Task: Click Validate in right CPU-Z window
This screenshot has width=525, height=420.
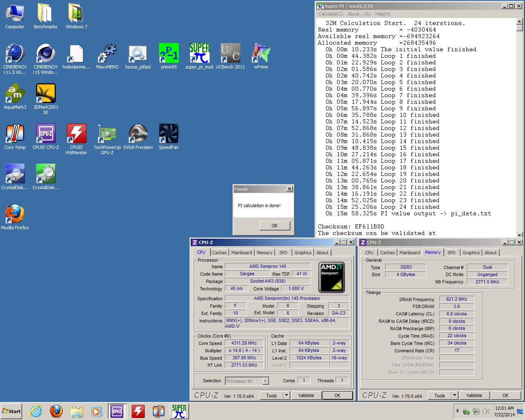Action: pyautogui.click(x=474, y=396)
